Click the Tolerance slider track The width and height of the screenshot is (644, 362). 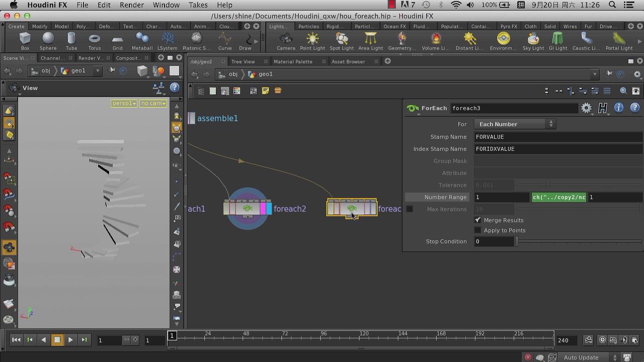[x=580, y=185]
